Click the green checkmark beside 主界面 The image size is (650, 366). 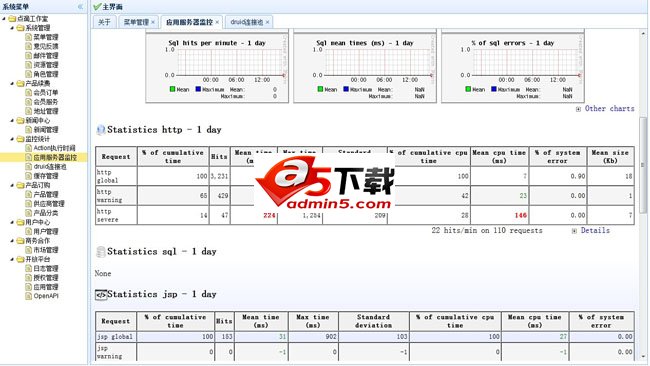coord(97,7)
